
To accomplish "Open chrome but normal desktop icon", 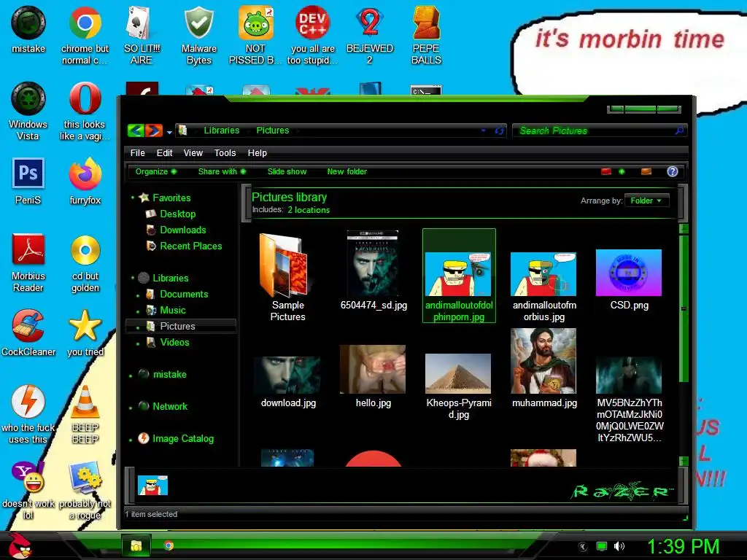I will tap(85, 36).
